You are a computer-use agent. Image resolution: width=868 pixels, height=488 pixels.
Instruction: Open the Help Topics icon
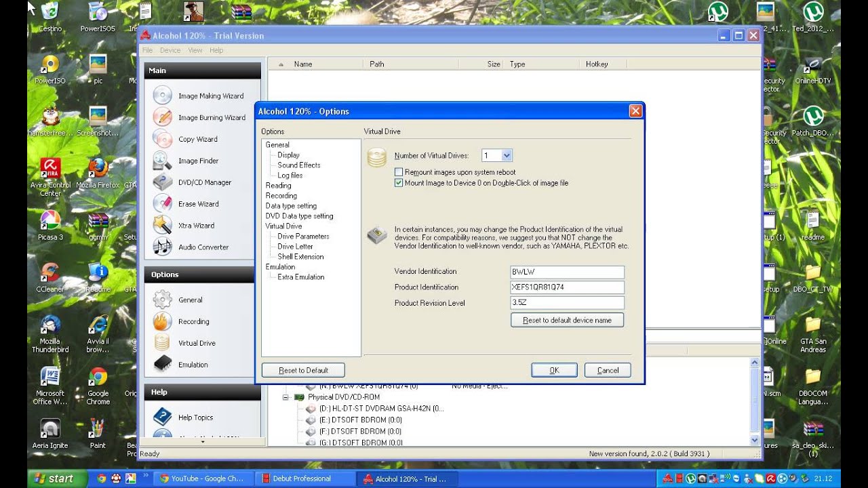(163, 417)
